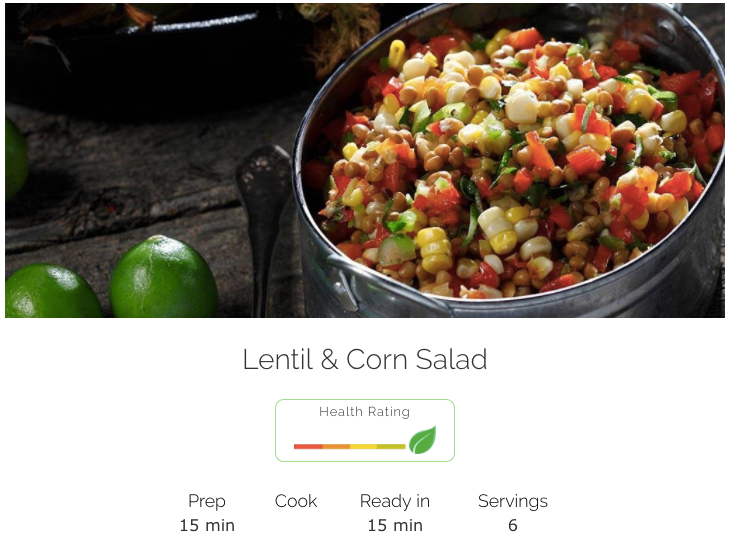The height and width of the screenshot is (545, 729).
Task: Select the yellow segment of health bar
Action: click(x=363, y=446)
